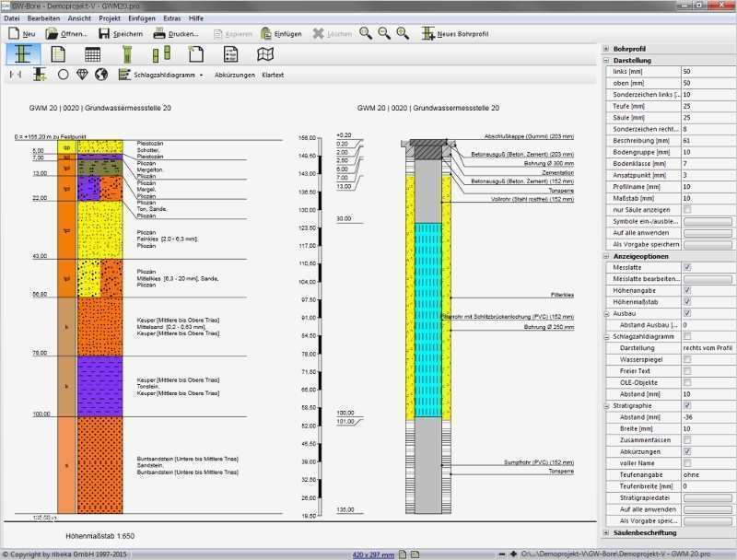Open the blank page view icon
737x560 pixels.
point(196,54)
